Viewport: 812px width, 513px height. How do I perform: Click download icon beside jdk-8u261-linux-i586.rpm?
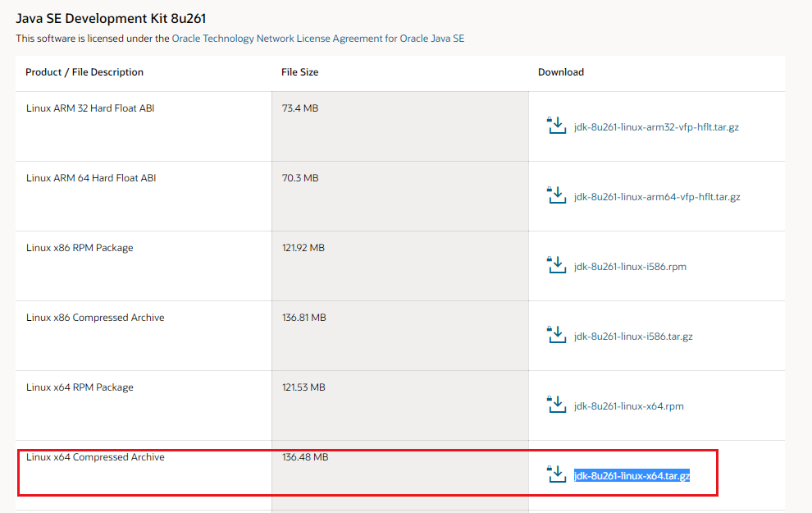click(556, 265)
